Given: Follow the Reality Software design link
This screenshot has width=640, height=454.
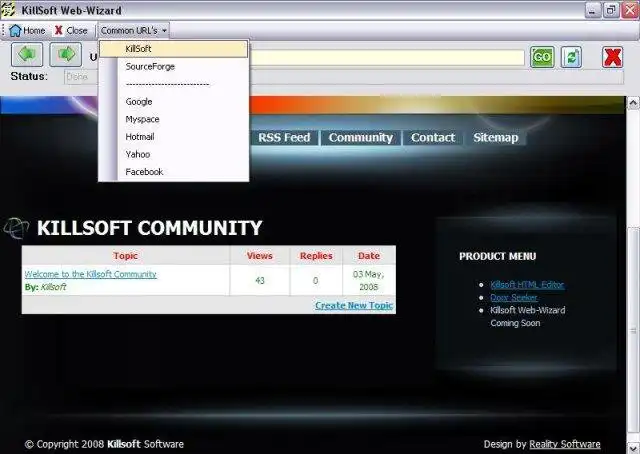Looking at the screenshot, I should [564, 444].
